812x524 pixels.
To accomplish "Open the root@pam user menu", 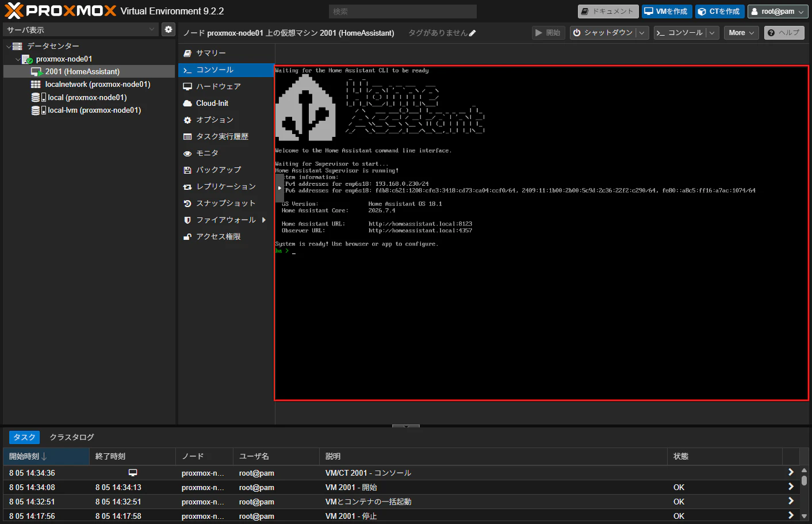I will (777, 12).
